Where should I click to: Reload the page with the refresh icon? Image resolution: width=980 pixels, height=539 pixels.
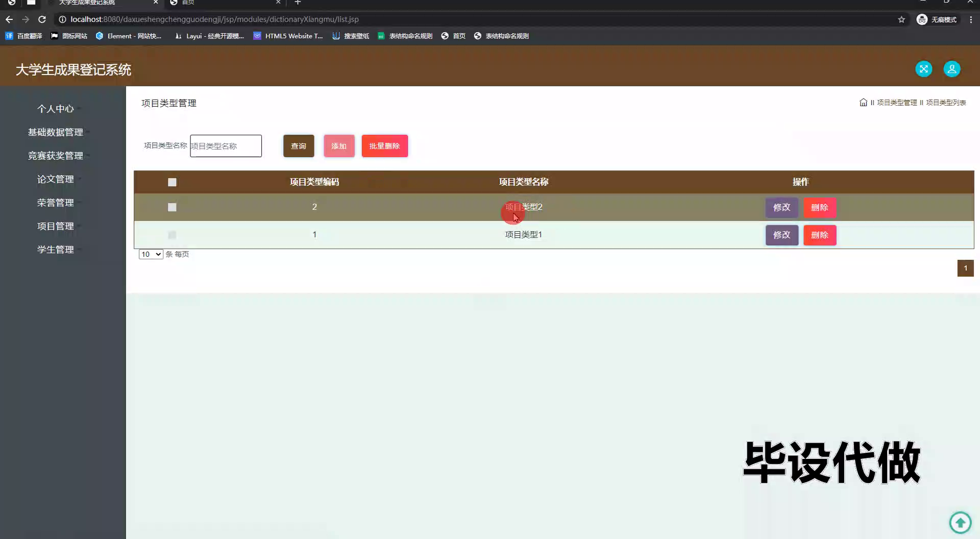[x=42, y=19]
